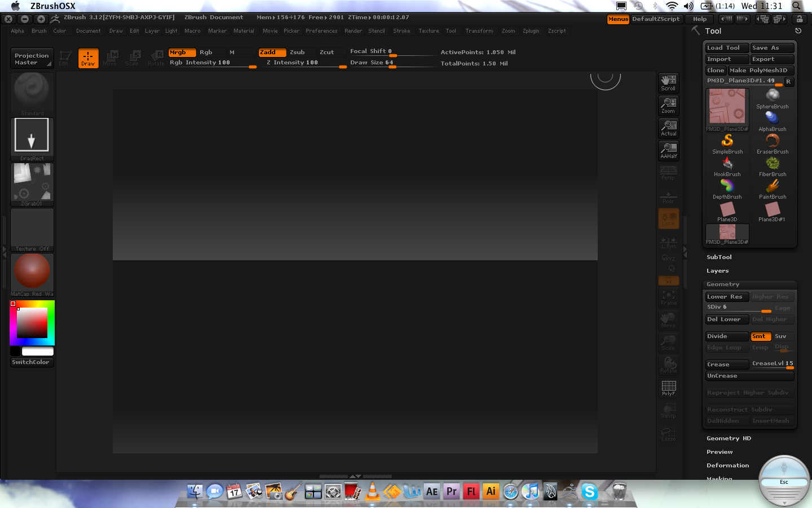
Task: Click the Scroll canvas icon
Action: pyautogui.click(x=668, y=83)
